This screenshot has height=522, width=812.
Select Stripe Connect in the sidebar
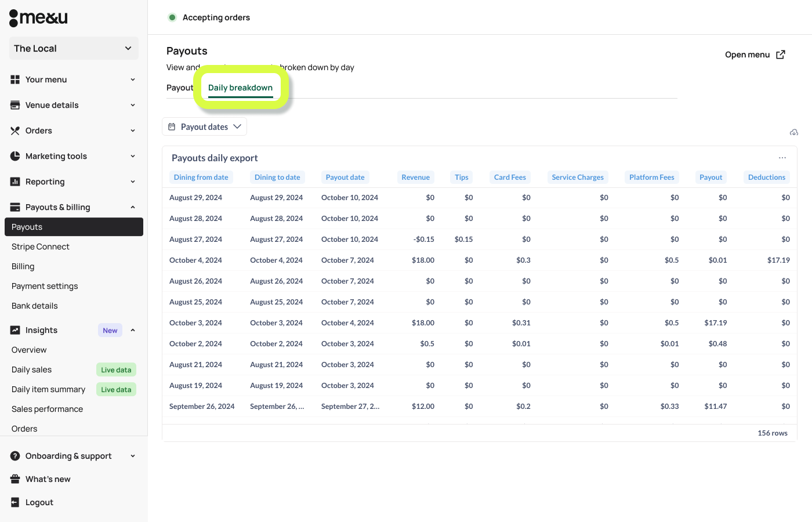pos(41,246)
